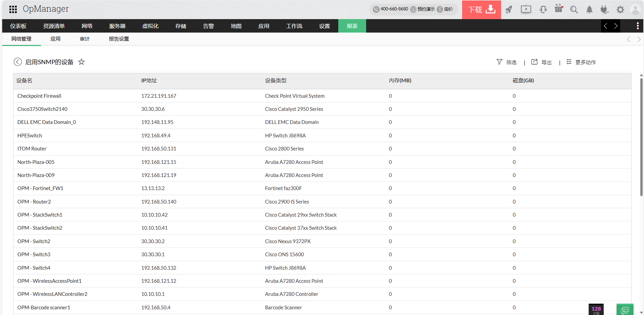Image resolution: width=644 pixels, height=315 pixels.
Task: Switch to the 审计 audit tab
Action: (x=85, y=39)
